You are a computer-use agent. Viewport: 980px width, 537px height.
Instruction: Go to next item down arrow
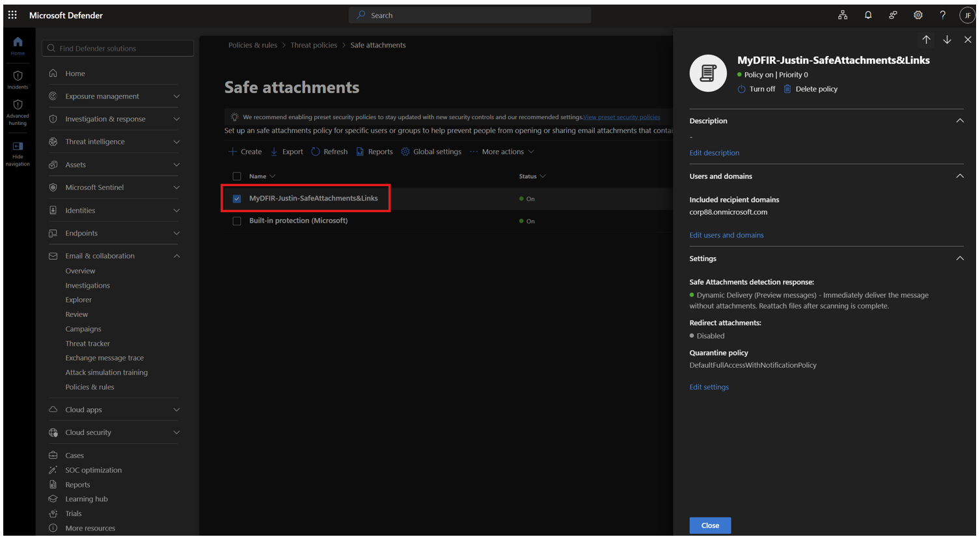[x=947, y=40]
